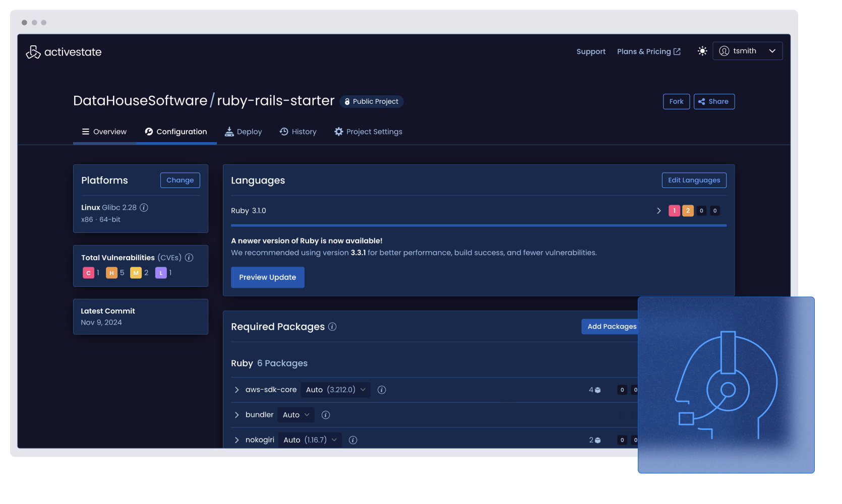Switch to the Deploy tab
The width and height of the screenshot is (842, 504).
tap(244, 132)
